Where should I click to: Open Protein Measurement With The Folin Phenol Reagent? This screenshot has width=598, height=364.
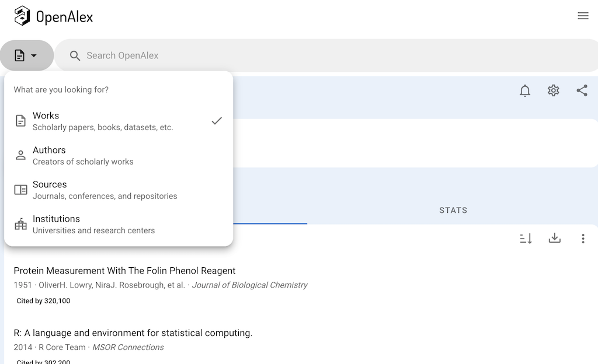[124, 271]
